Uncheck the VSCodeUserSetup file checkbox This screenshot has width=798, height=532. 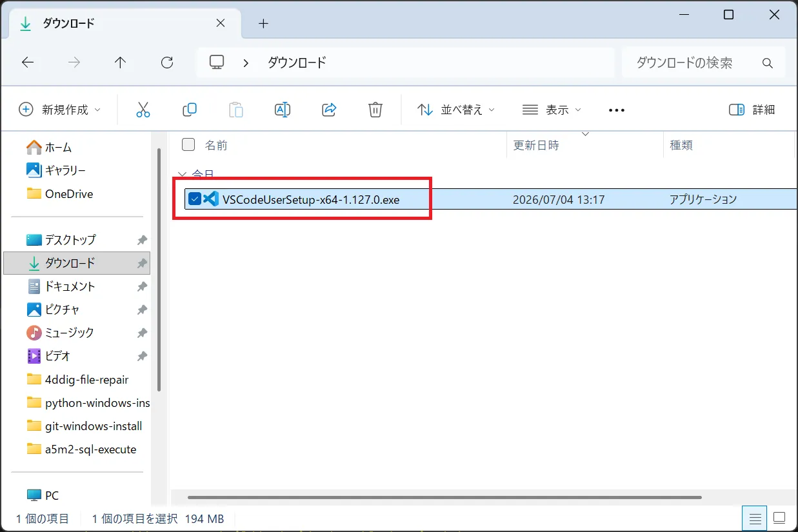click(x=194, y=199)
